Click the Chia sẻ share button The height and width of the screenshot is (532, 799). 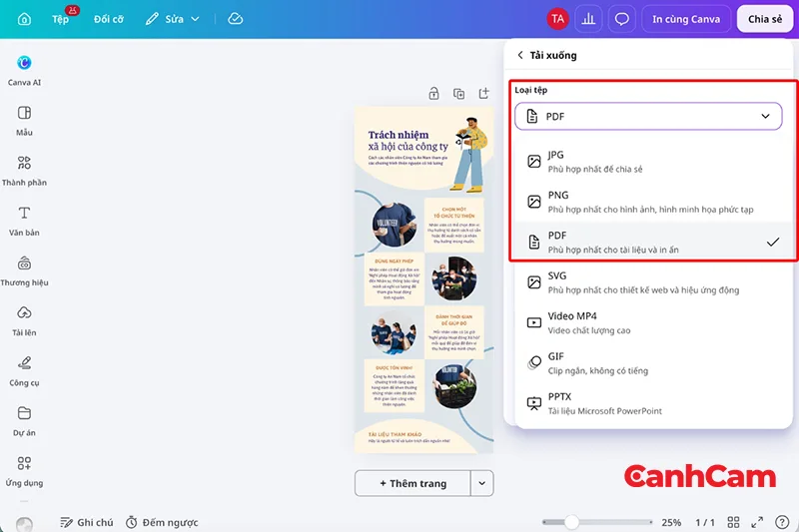(764, 19)
